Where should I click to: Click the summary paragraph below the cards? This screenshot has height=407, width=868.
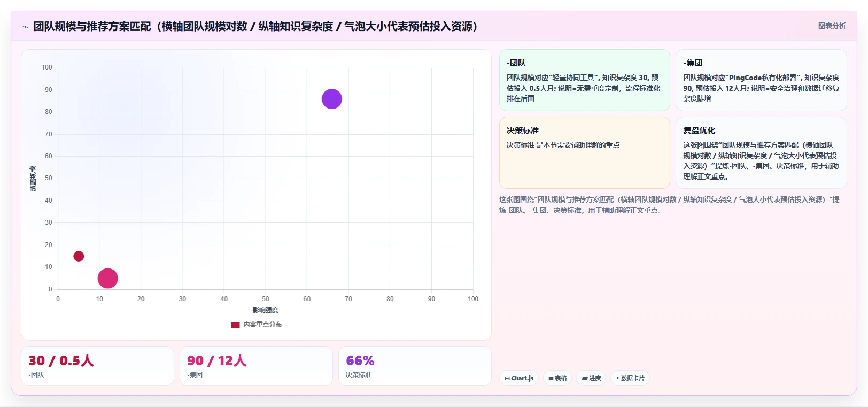tap(669, 205)
